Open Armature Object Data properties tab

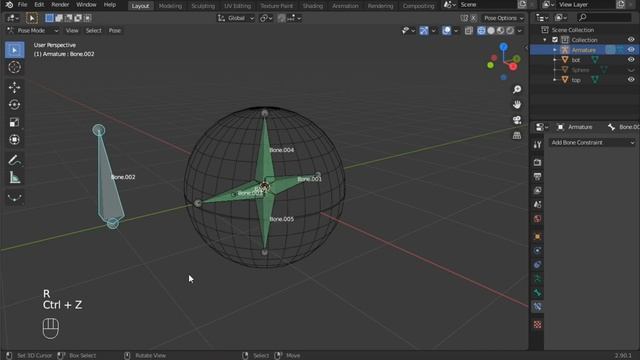tap(538, 279)
